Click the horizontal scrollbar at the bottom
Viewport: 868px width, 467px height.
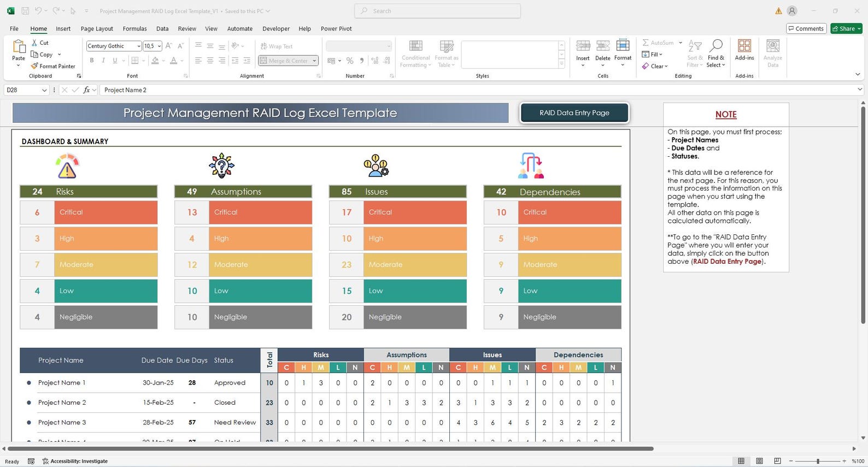[331, 449]
